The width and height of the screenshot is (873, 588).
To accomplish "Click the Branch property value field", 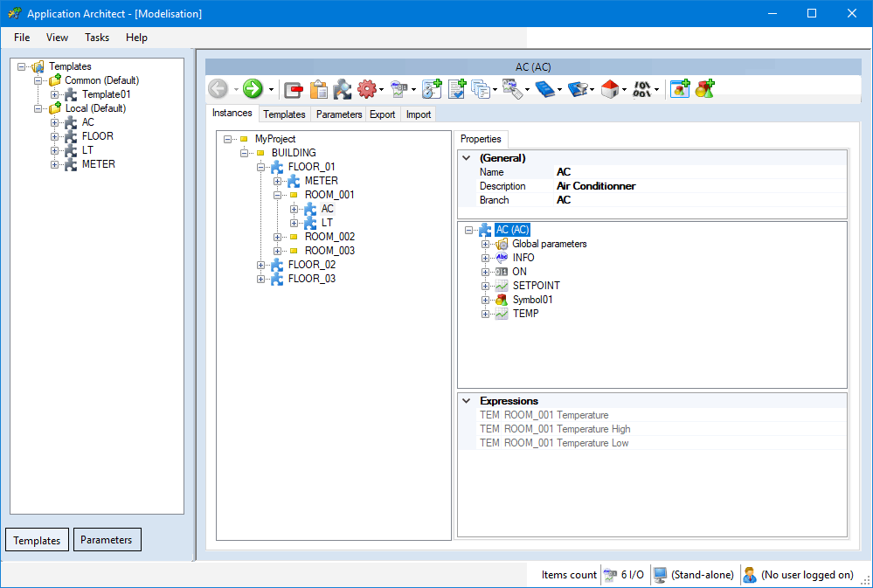I will point(701,200).
